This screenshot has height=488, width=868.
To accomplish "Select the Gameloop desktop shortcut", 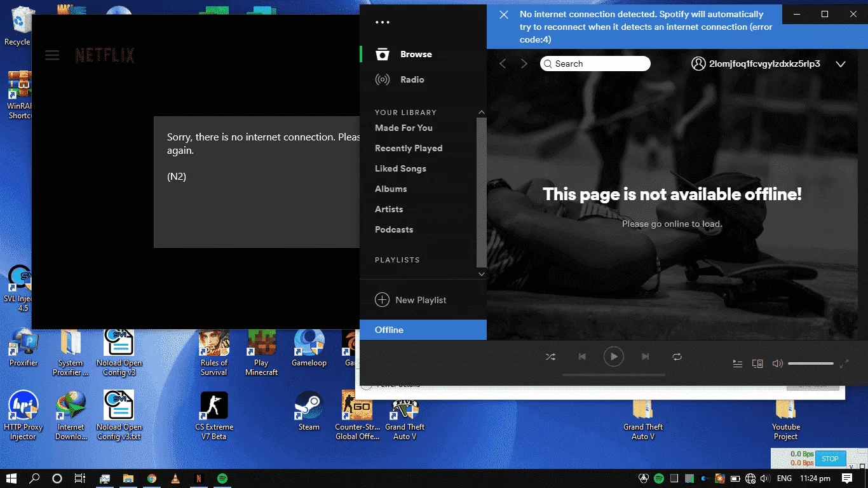I will [309, 348].
